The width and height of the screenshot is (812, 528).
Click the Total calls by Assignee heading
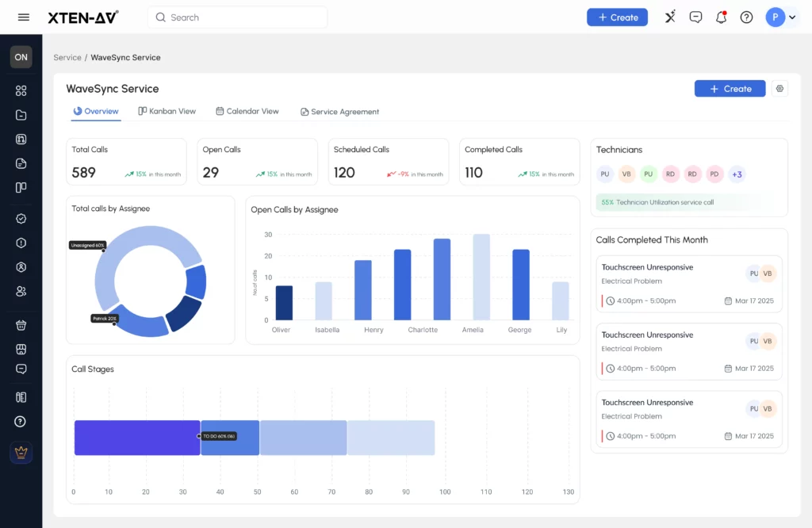tap(111, 209)
